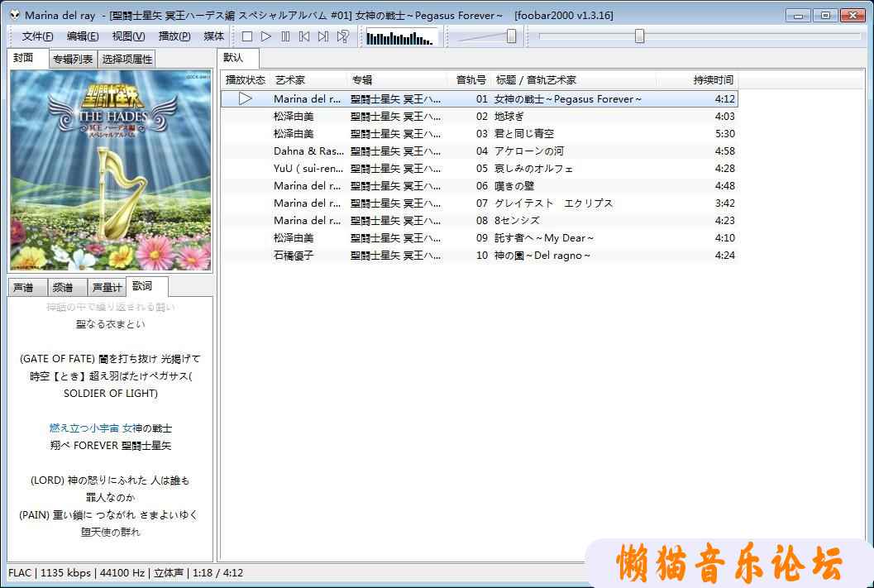This screenshot has width=874, height=588.
Task: Click artist Dahna & Ras... in track 04 row
Action: click(x=308, y=151)
